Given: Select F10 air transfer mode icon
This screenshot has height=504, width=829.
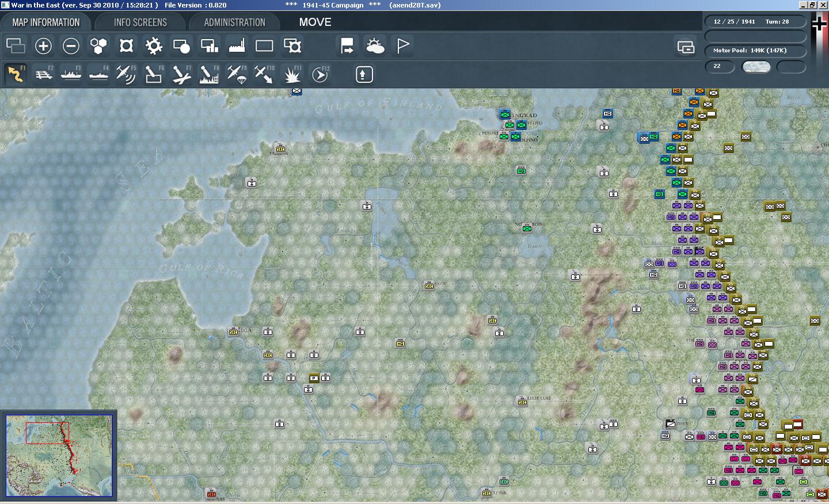Looking at the screenshot, I should (264, 74).
